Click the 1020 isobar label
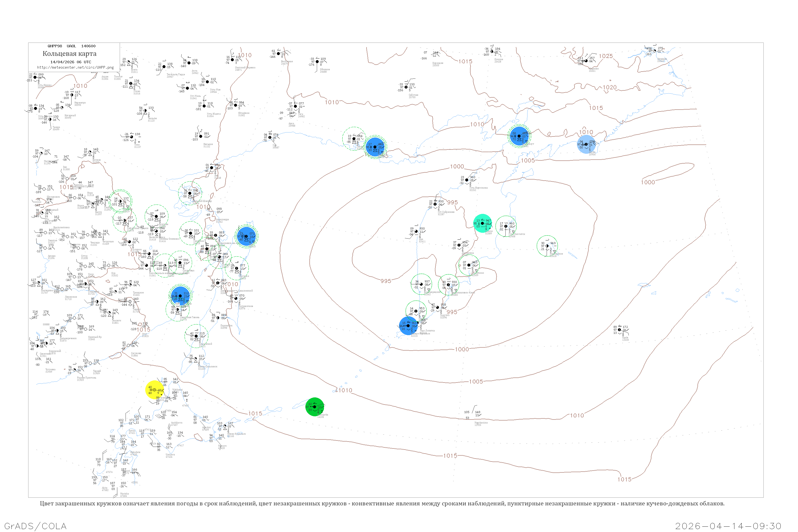Screen dimensions: 798x532 tap(609, 87)
